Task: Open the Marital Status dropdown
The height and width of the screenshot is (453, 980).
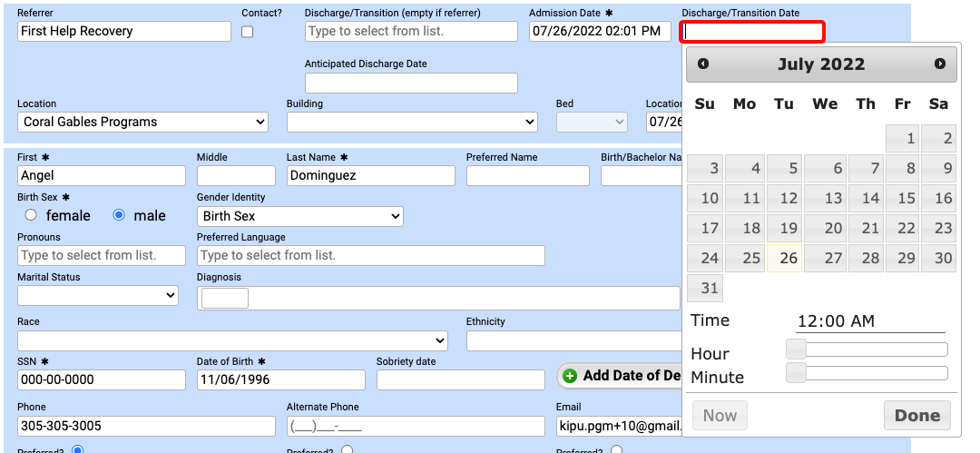Action: click(x=98, y=295)
